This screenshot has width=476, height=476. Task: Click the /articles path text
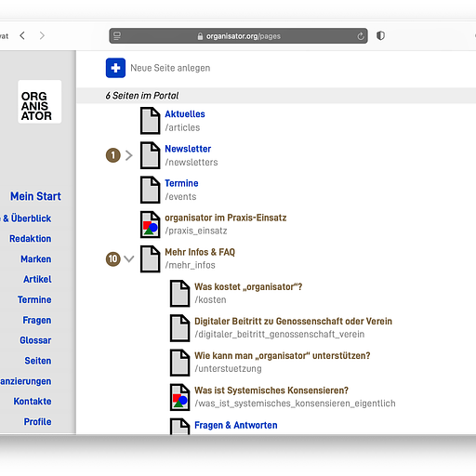pos(182,127)
